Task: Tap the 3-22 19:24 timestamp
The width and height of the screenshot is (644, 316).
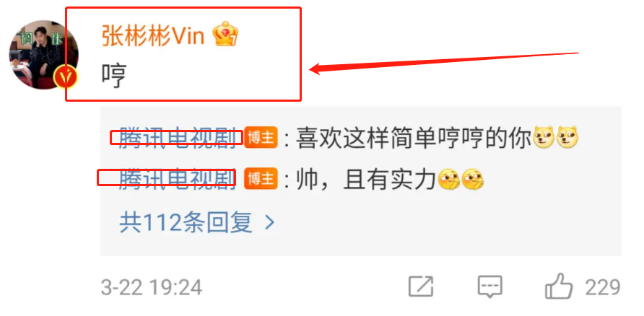Action: click(152, 287)
